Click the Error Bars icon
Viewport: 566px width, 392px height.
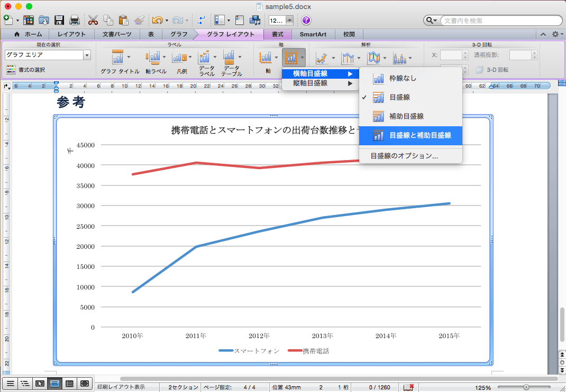pyautogui.click(x=399, y=58)
